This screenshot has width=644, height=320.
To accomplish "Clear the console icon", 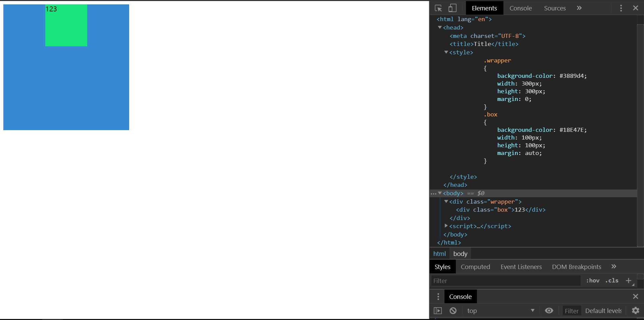I will tap(453, 311).
